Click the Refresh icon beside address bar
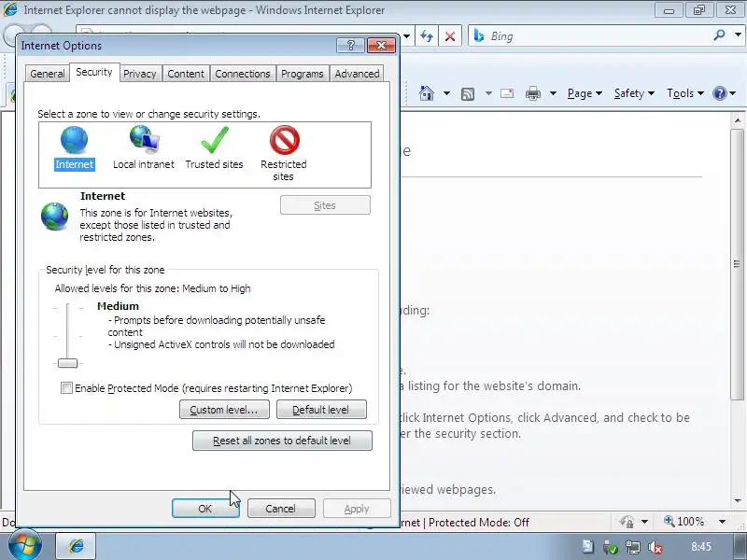This screenshot has width=747, height=560. [x=427, y=36]
